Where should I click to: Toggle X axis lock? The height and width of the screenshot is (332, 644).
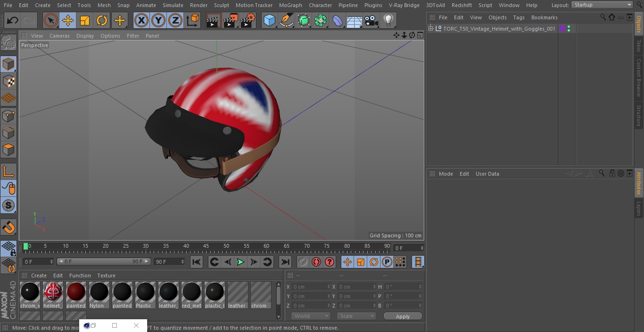tap(141, 20)
